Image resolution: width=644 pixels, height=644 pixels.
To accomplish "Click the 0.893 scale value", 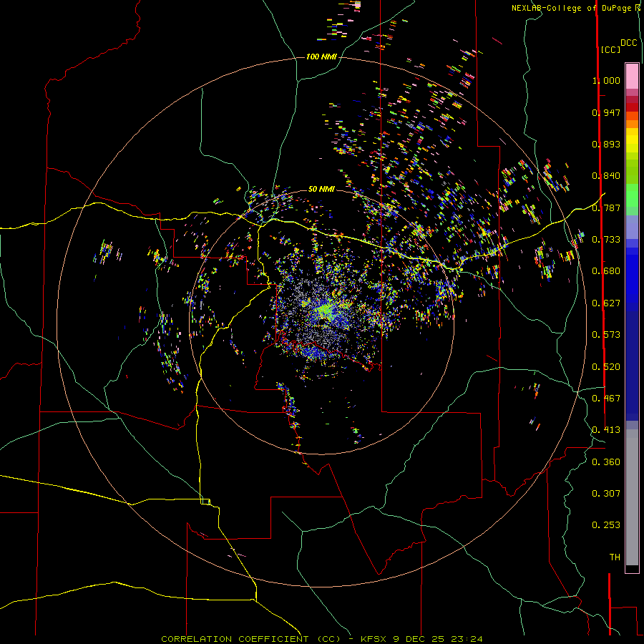I will pyautogui.click(x=606, y=144).
